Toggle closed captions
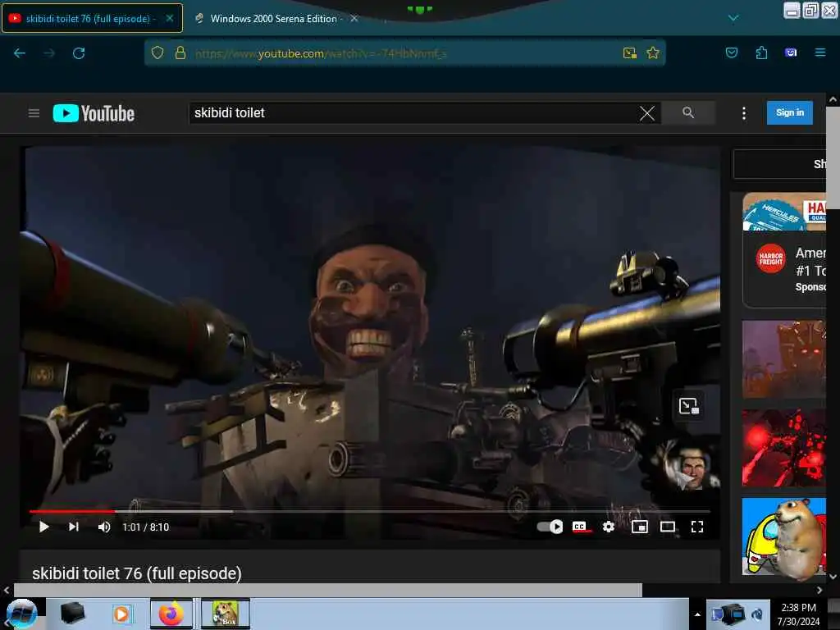Viewport: 840px width, 630px height. point(579,527)
